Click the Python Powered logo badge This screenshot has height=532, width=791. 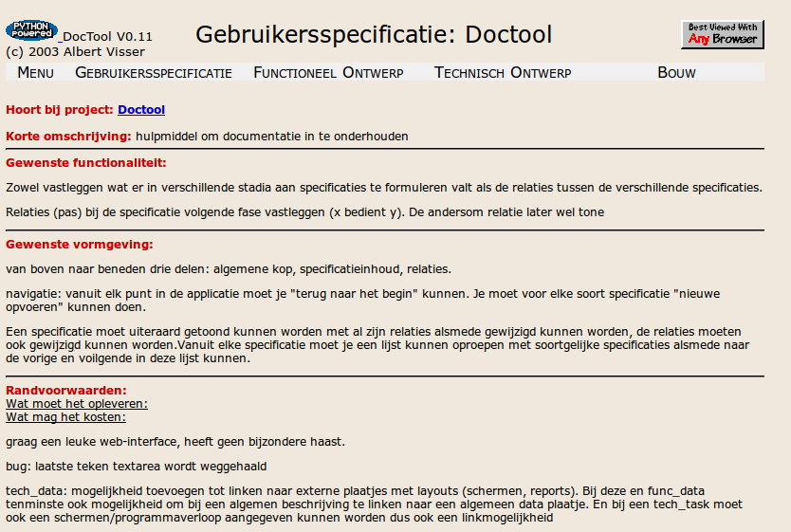pos(32,30)
